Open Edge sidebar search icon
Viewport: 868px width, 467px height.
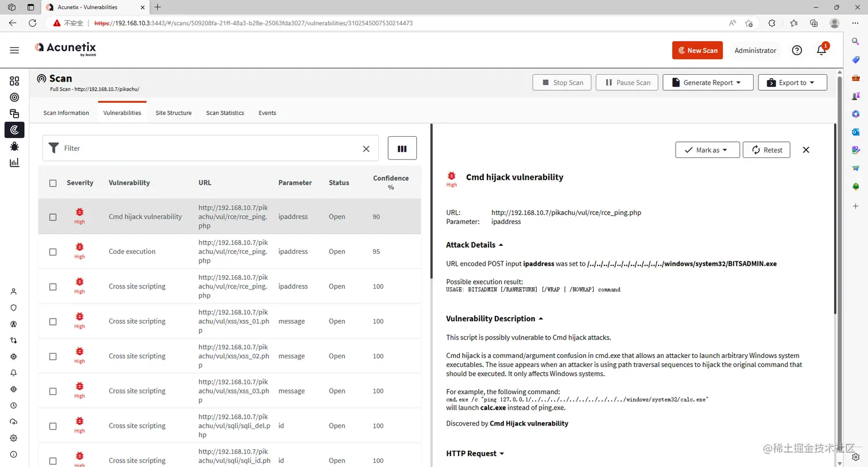click(x=855, y=42)
